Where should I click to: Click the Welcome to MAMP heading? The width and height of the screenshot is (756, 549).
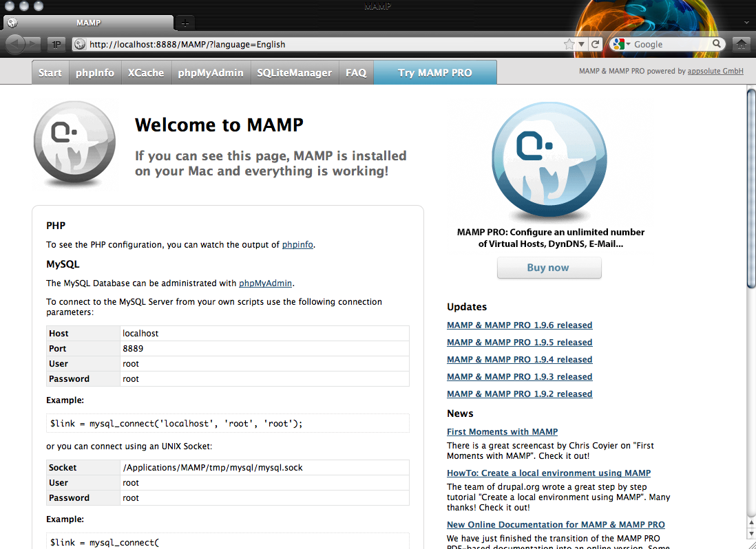coord(219,125)
